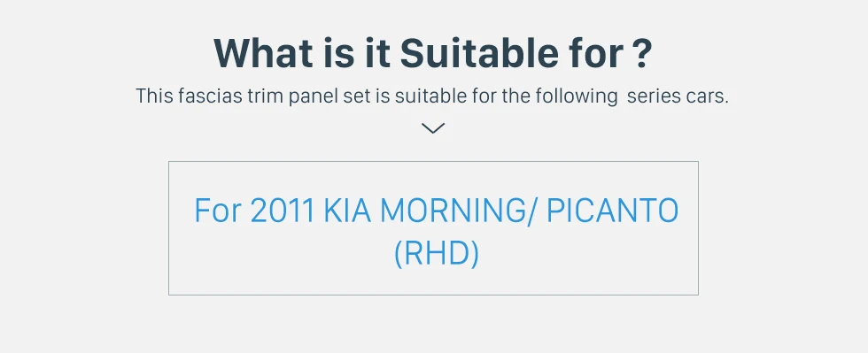868x353 pixels.
Task: Click the word "fascias" in the subtitle
Action: click(211, 96)
